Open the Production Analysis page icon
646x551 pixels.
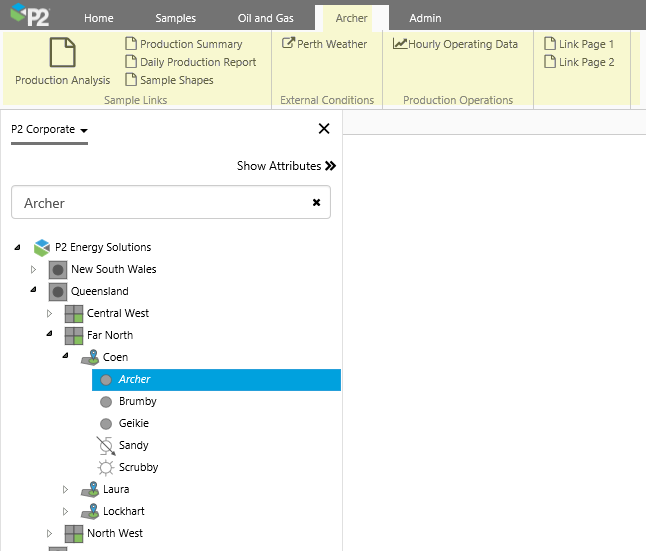pos(62,52)
